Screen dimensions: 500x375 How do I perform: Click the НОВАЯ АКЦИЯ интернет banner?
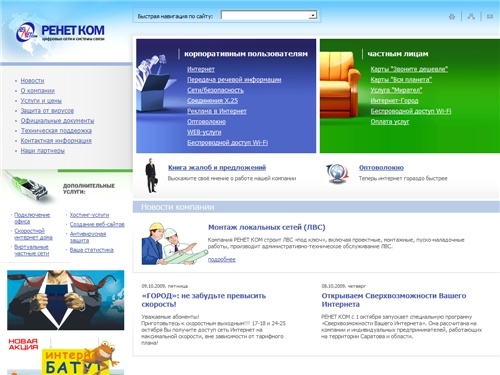coord(66,356)
